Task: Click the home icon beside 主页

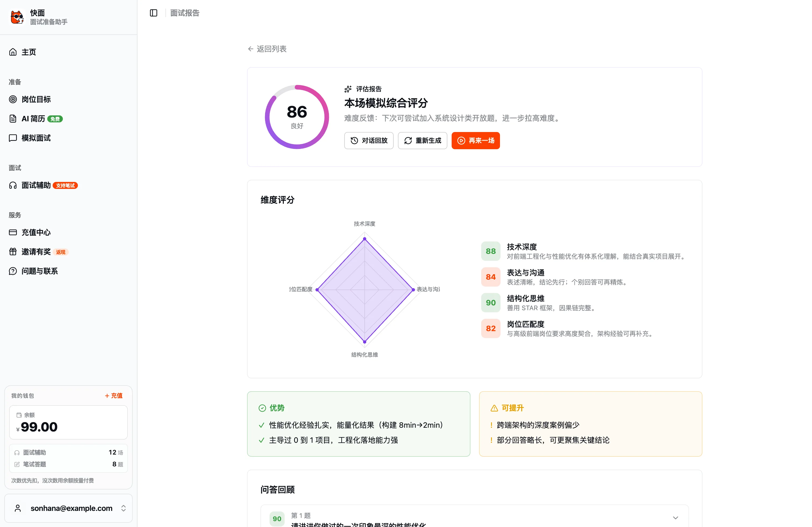Action: (x=13, y=52)
